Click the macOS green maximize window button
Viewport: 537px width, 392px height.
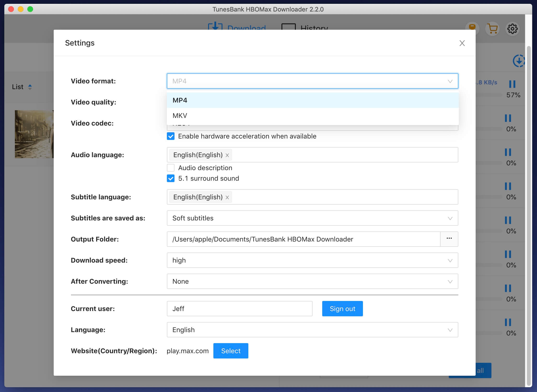pyautogui.click(x=30, y=9)
